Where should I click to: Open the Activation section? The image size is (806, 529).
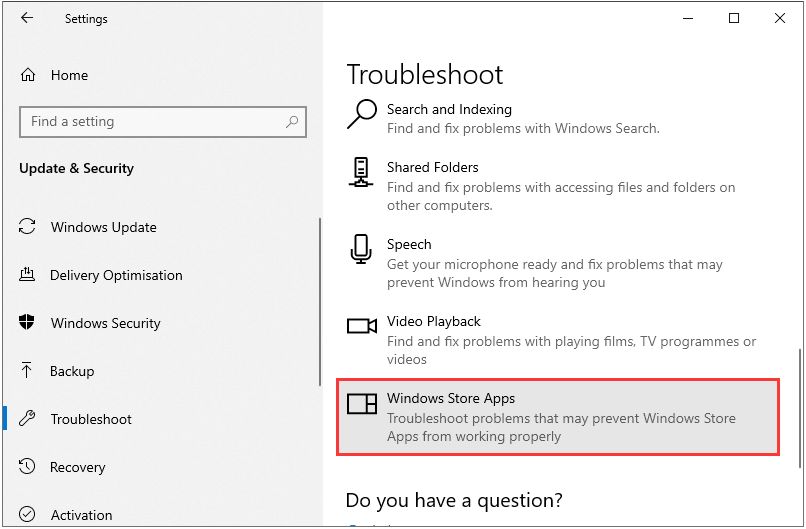click(81, 515)
